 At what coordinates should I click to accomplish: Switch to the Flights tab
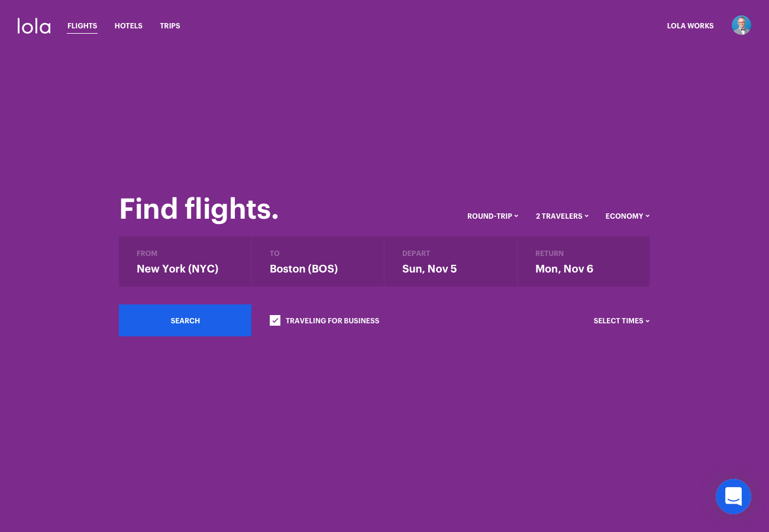tap(82, 26)
